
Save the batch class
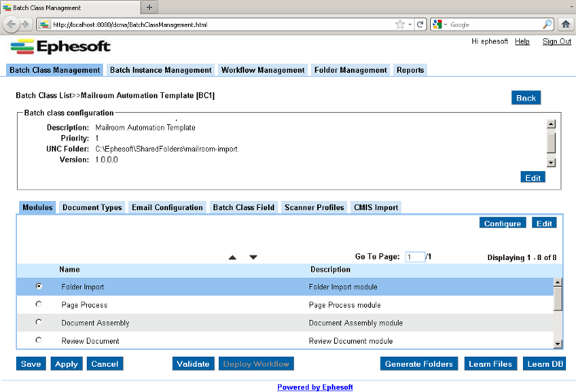click(x=31, y=364)
